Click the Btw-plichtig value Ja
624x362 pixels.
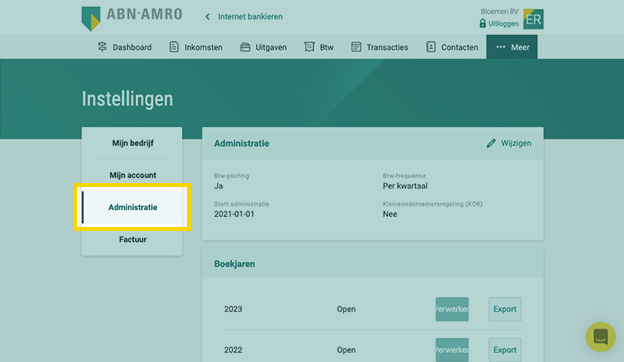coord(218,186)
